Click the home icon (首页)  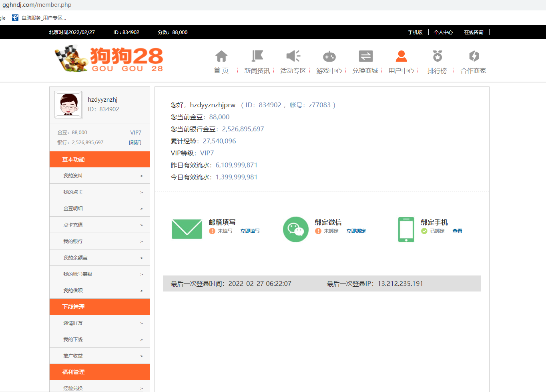tap(221, 56)
